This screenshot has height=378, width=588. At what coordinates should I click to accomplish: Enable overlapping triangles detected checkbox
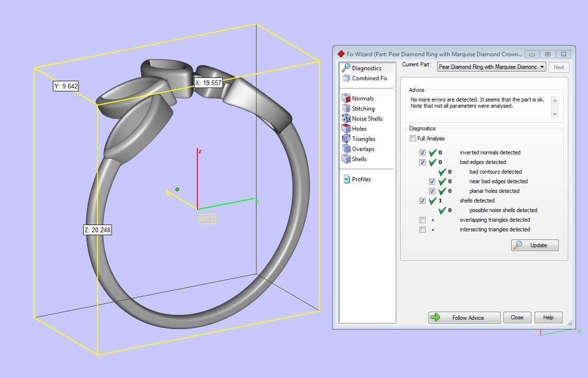(x=422, y=220)
